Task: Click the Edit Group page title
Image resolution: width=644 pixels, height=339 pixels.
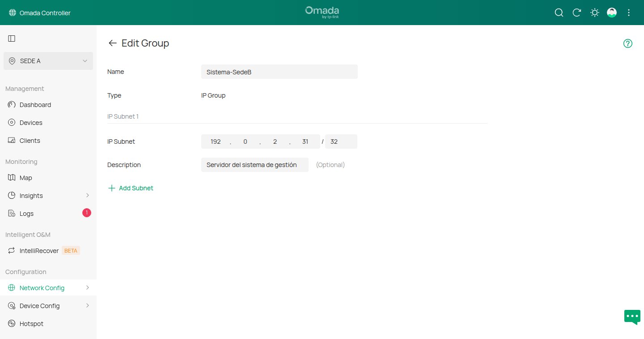Action: (145, 43)
